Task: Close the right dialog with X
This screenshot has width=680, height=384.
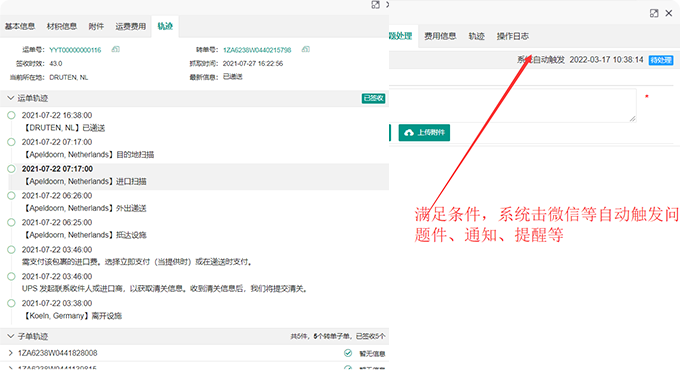Action: pos(669,13)
